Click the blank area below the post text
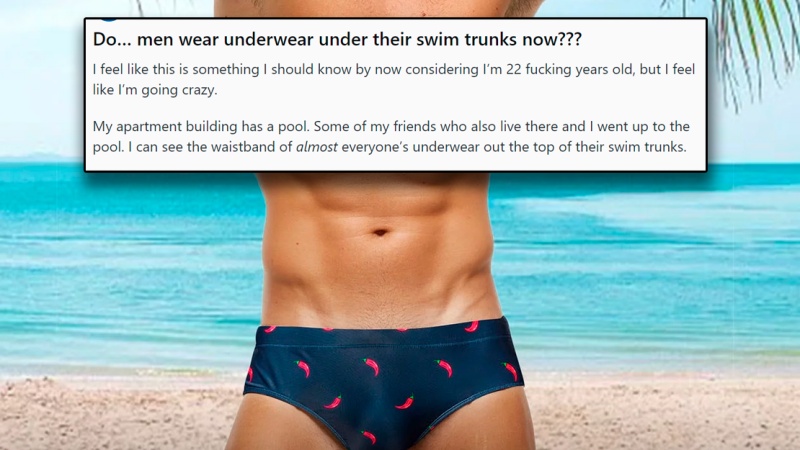800x450 pixels. click(395, 163)
